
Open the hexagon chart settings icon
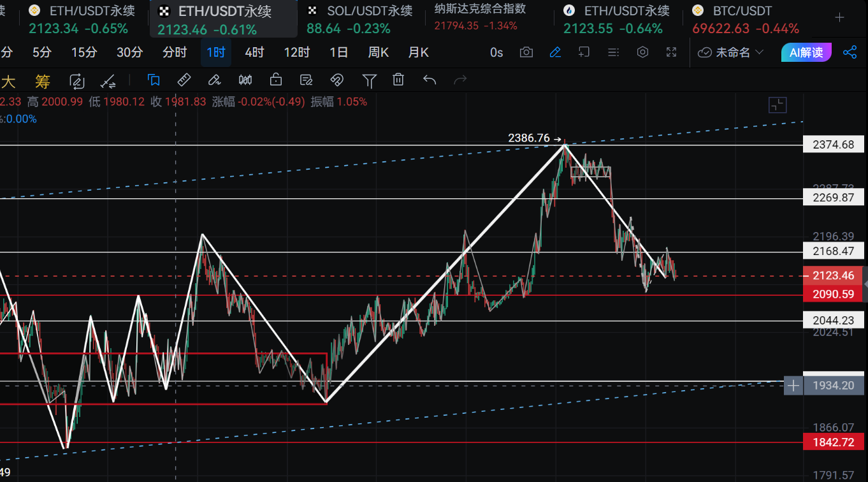coord(642,52)
